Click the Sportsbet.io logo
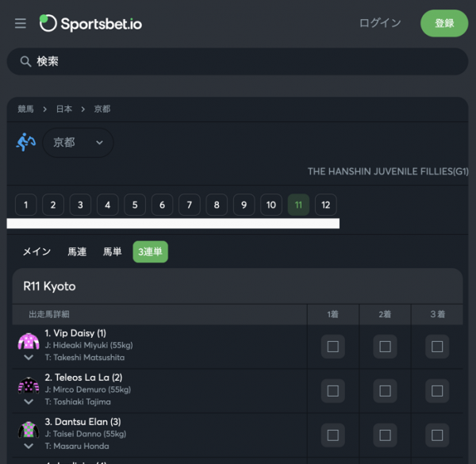This screenshot has width=476, height=464. [x=90, y=23]
